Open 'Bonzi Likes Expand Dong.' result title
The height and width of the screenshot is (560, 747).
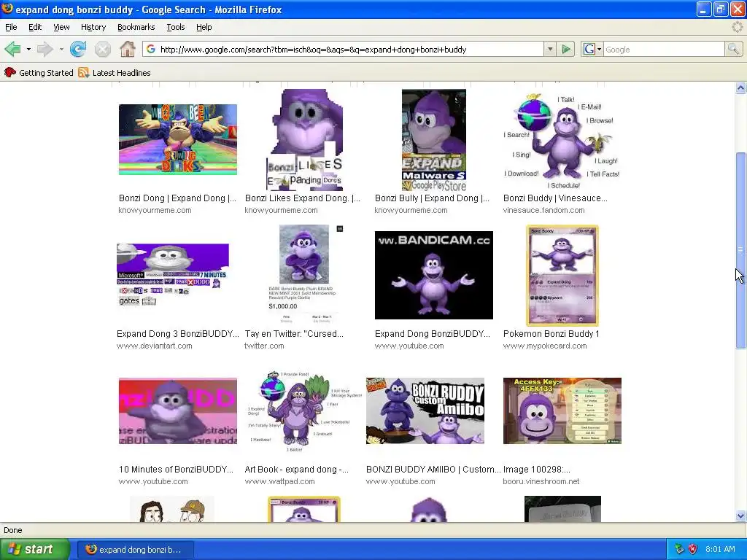click(303, 198)
